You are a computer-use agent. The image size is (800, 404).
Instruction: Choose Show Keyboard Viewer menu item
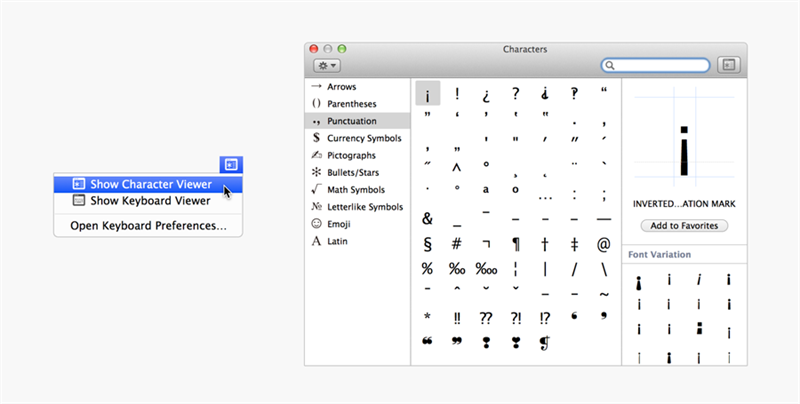[x=148, y=201]
